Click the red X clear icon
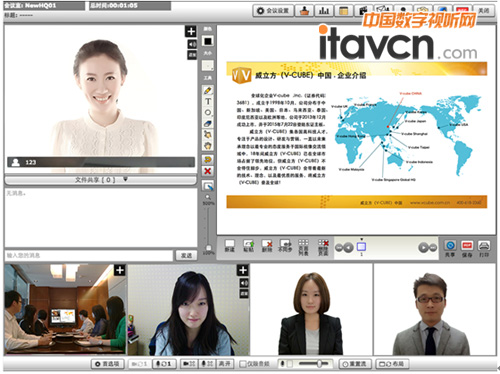 click(x=208, y=171)
